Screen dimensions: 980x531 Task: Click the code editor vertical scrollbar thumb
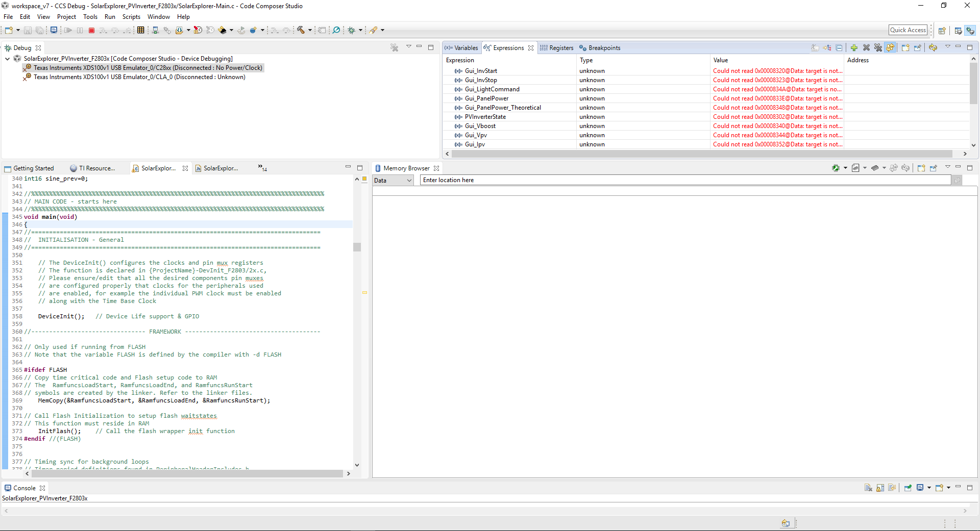click(357, 247)
